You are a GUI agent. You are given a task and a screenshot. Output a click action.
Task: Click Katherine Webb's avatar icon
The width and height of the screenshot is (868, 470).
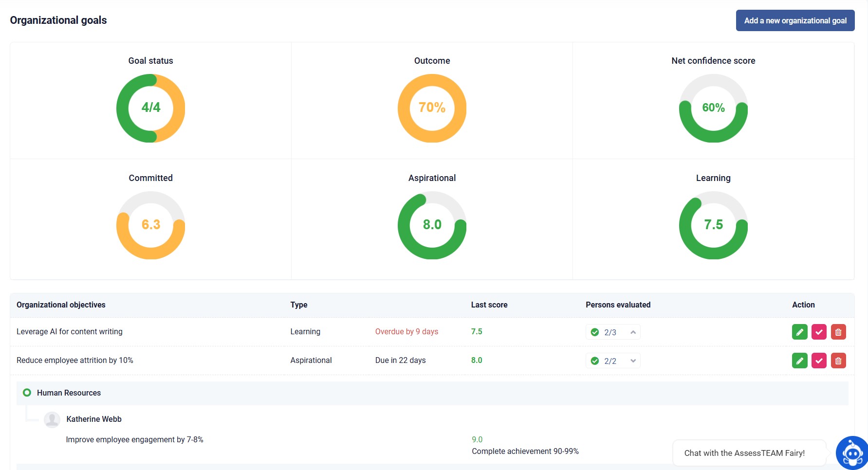click(52, 419)
